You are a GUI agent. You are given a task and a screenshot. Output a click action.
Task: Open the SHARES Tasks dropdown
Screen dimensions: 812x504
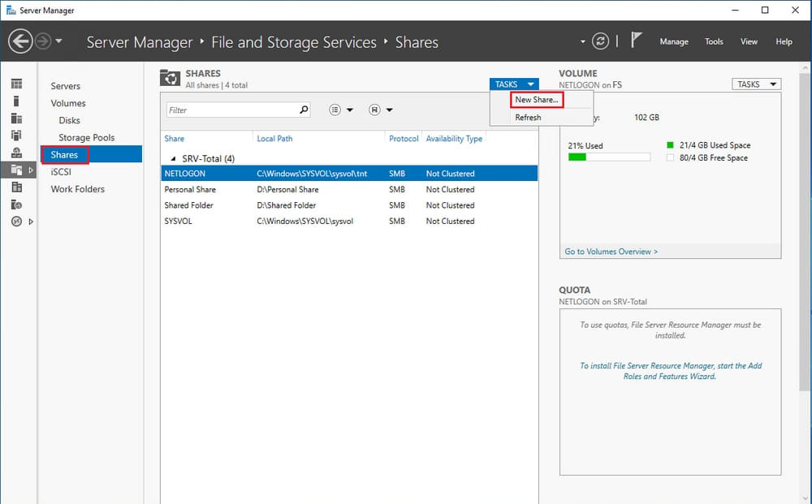(x=514, y=84)
